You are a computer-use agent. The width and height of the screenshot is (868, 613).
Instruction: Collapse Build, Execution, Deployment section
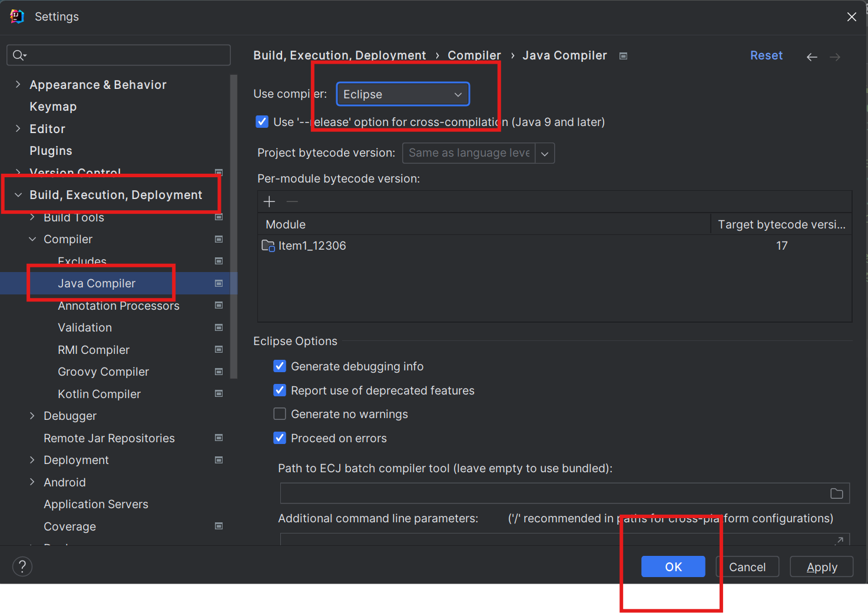(18, 195)
